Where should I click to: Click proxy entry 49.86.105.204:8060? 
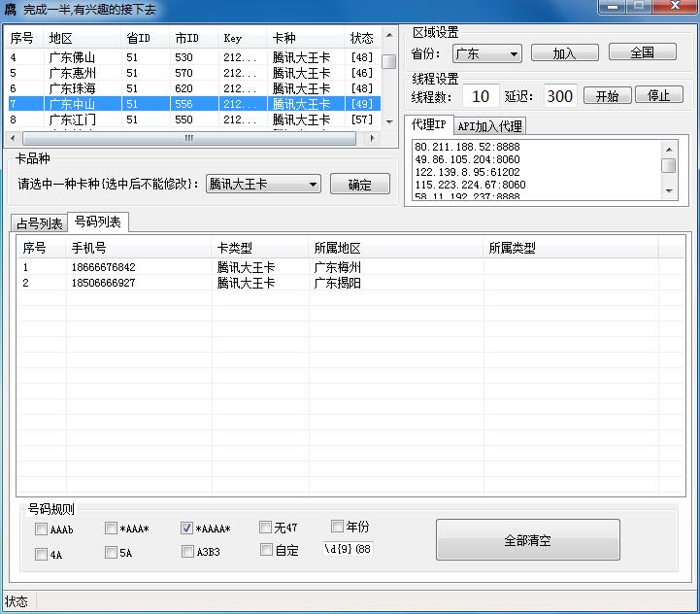click(x=467, y=159)
